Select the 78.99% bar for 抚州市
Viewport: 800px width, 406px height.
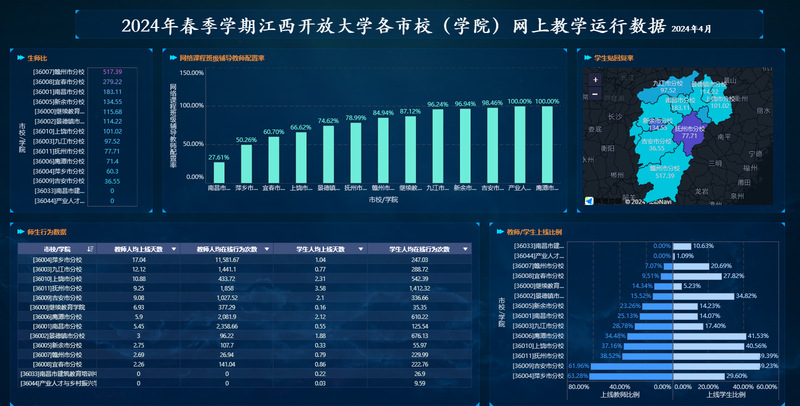pyautogui.click(x=356, y=153)
